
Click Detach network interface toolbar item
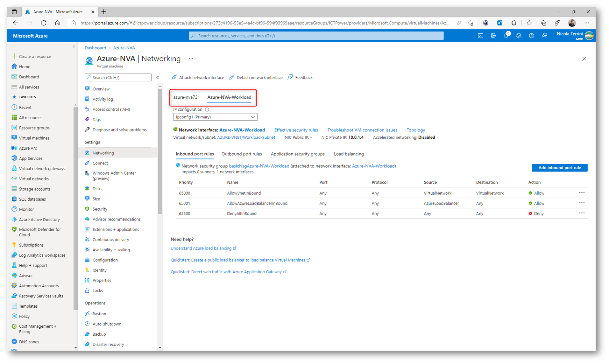(x=256, y=77)
